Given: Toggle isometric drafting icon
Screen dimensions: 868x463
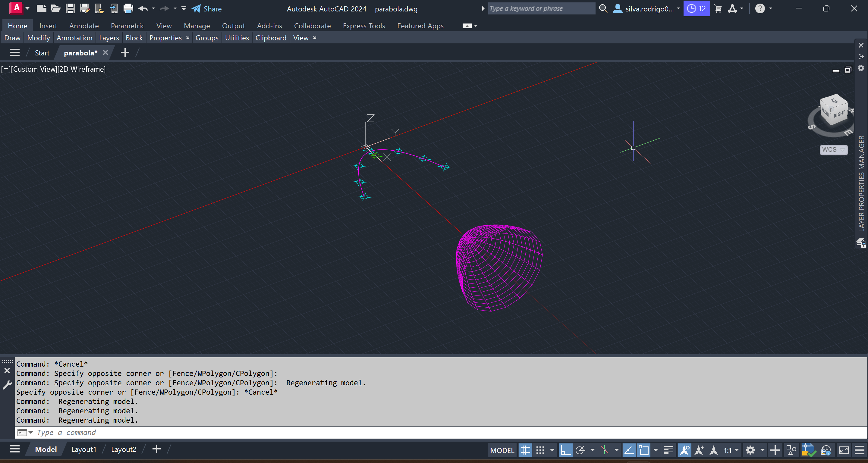Looking at the screenshot, I should click(605, 450).
